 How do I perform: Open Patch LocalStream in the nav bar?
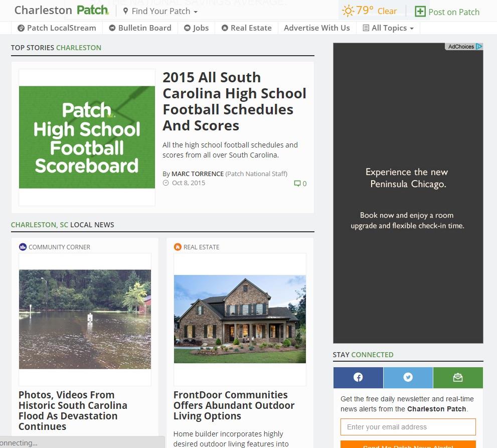point(58,28)
